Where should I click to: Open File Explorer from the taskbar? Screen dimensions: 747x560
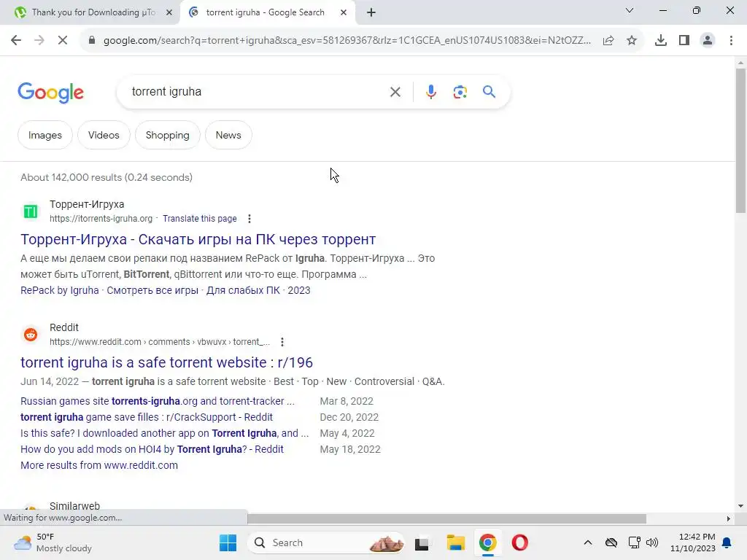455,542
